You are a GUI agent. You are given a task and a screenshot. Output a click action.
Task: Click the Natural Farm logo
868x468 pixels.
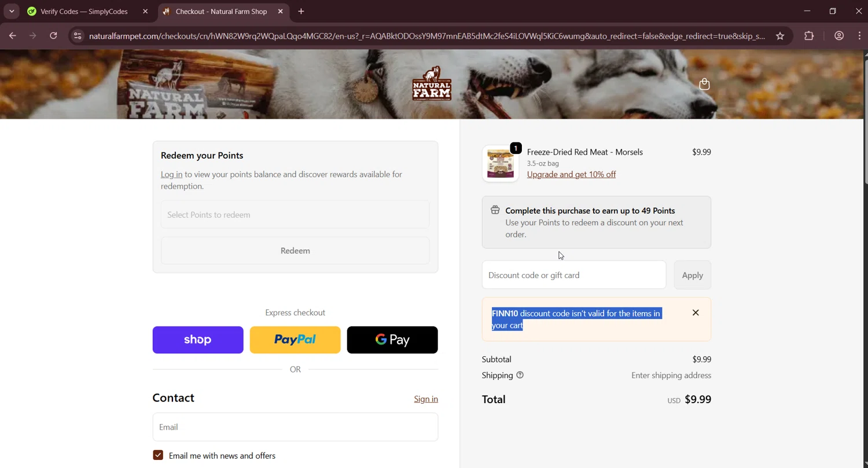(432, 84)
